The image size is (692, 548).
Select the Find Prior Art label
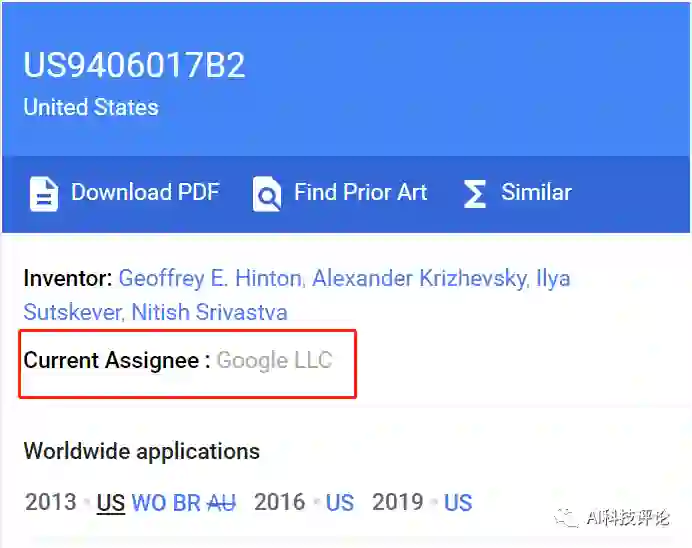360,192
